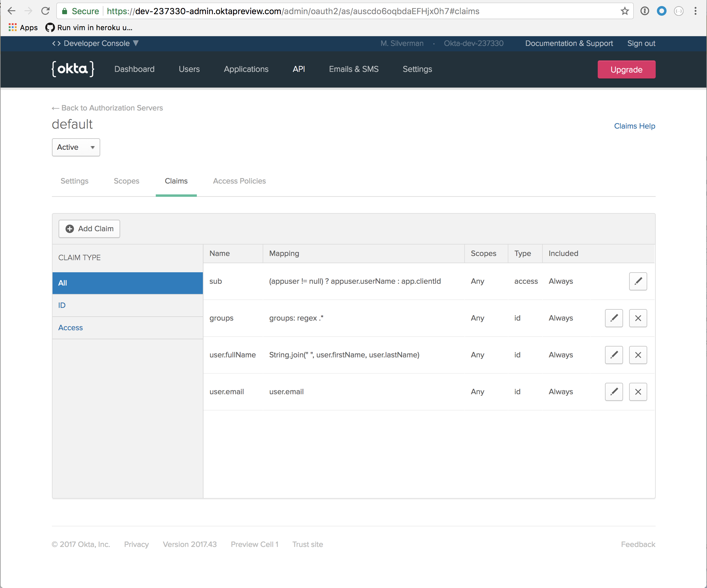Click the Okta logo
Image resolution: width=707 pixels, height=588 pixels.
73,69
